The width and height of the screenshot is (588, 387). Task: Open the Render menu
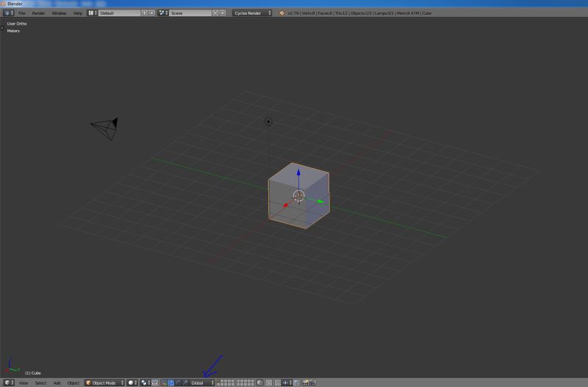pos(38,13)
